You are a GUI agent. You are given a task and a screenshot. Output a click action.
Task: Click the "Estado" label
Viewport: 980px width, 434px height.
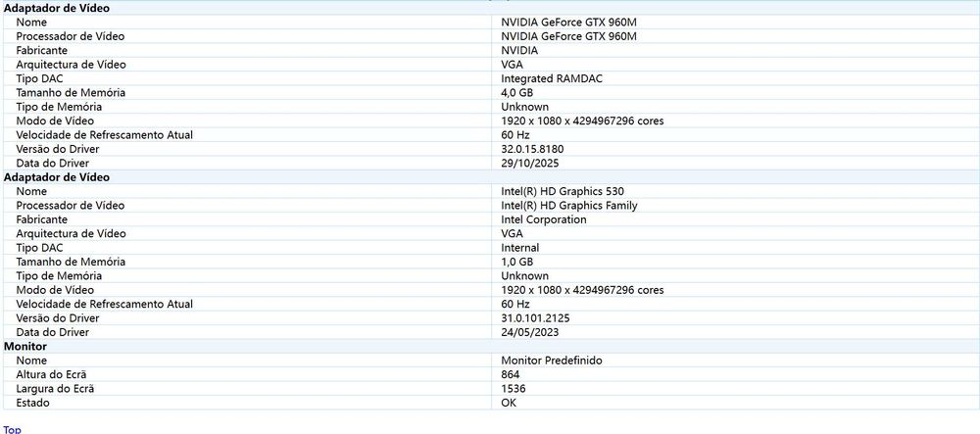tap(32, 403)
